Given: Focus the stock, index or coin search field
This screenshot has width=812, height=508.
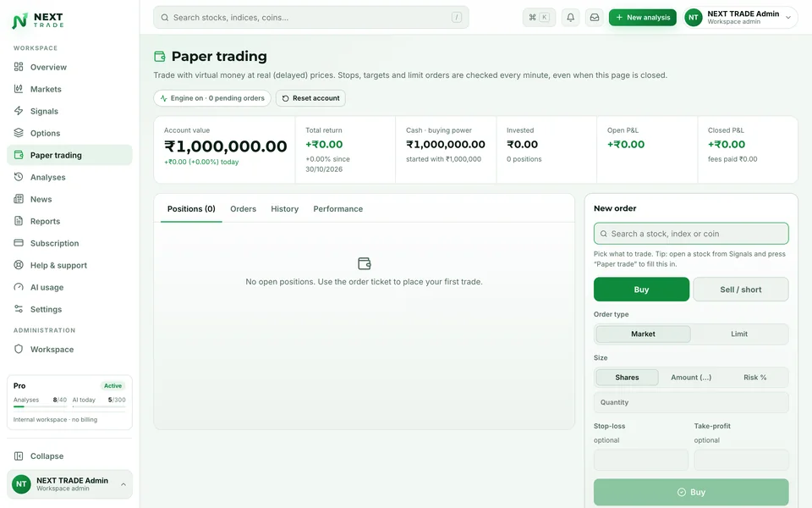Looking at the screenshot, I should [691, 234].
